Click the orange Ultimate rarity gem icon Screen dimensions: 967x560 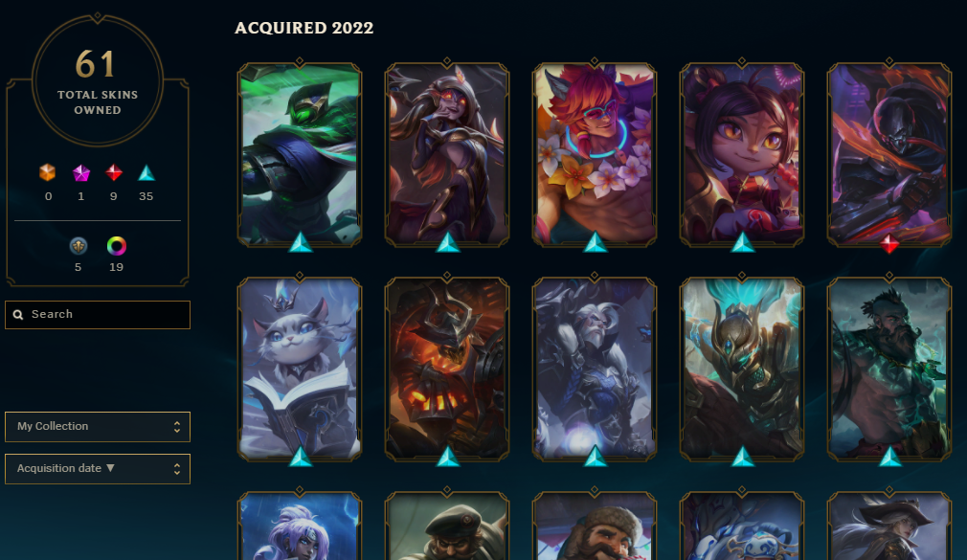click(x=48, y=172)
